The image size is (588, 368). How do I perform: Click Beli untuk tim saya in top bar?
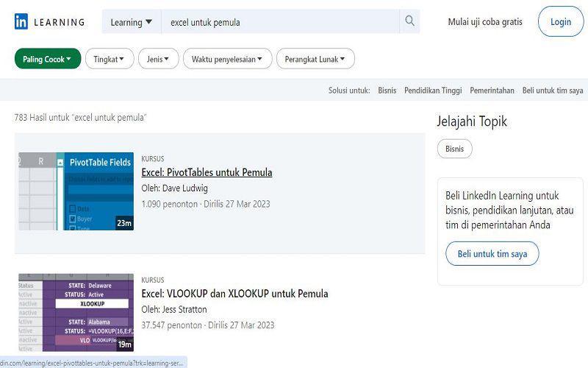click(553, 91)
